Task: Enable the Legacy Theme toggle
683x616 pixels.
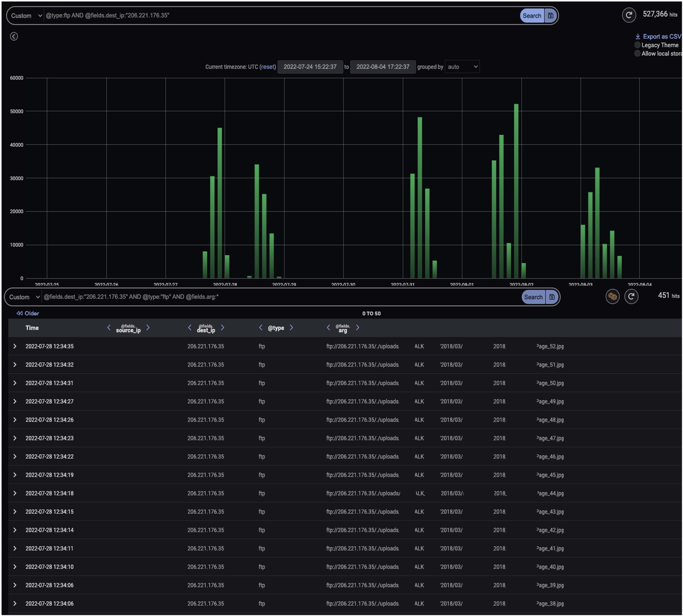Action: (x=637, y=45)
